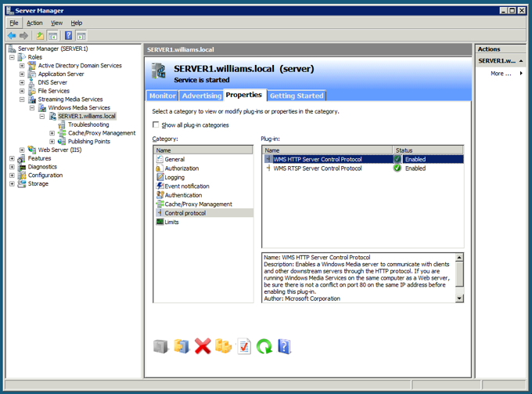Click the Limits category icon
This screenshot has width=532, height=394.
[160, 222]
